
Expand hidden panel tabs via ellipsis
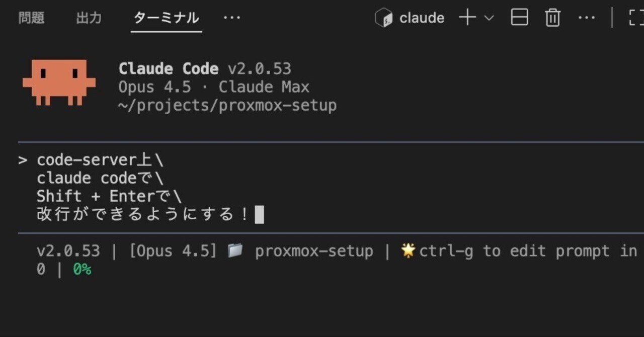click(231, 18)
